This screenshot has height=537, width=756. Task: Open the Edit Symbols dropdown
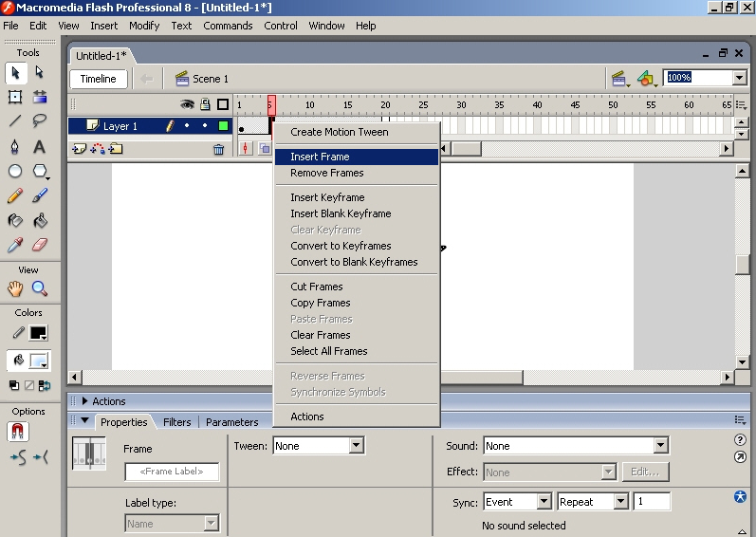point(647,79)
